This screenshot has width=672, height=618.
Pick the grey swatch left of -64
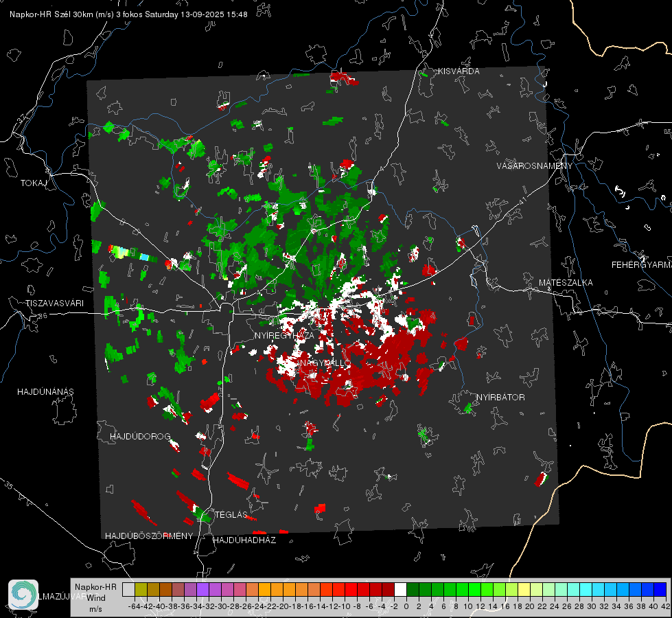pos(128,589)
